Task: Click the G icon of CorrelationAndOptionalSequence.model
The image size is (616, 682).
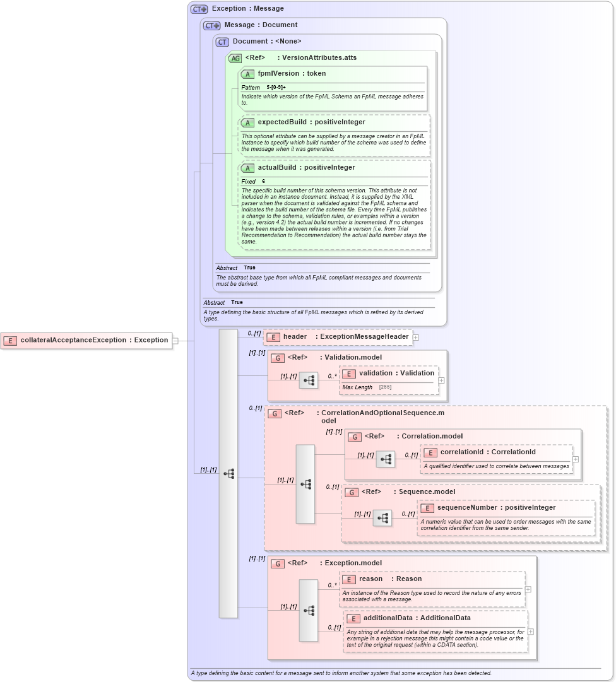Action: pos(275,414)
